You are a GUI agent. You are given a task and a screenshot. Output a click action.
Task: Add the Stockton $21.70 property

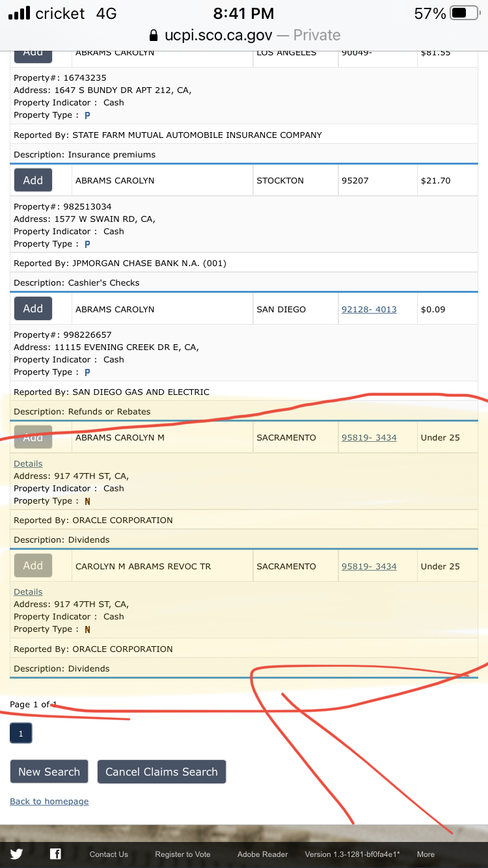(x=33, y=180)
